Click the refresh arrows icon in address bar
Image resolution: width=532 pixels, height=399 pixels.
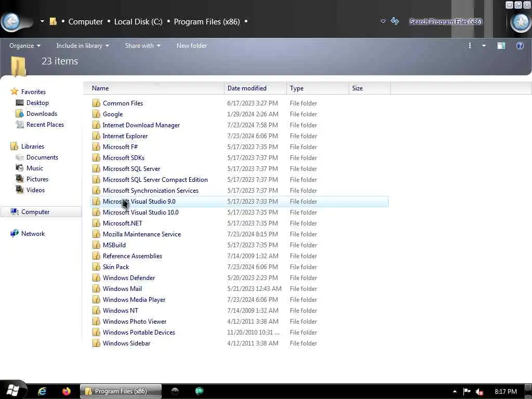[395, 21]
